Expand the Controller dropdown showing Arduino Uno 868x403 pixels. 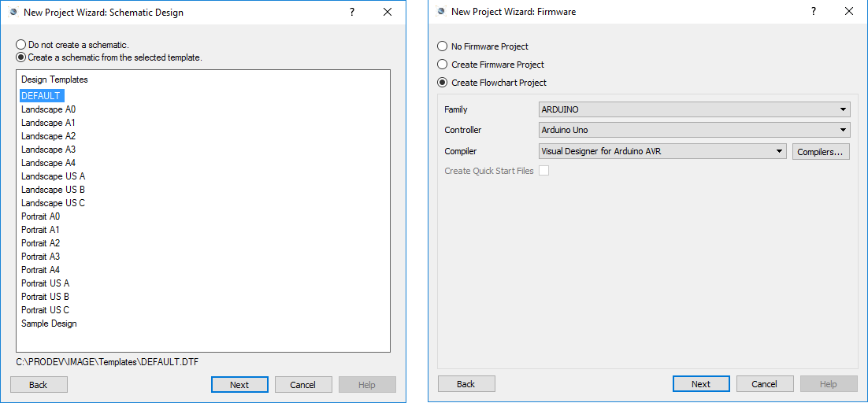coord(694,130)
